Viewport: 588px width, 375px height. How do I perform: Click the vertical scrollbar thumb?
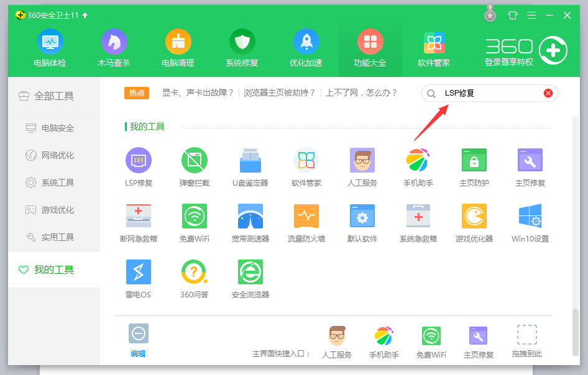click(576, 332)
